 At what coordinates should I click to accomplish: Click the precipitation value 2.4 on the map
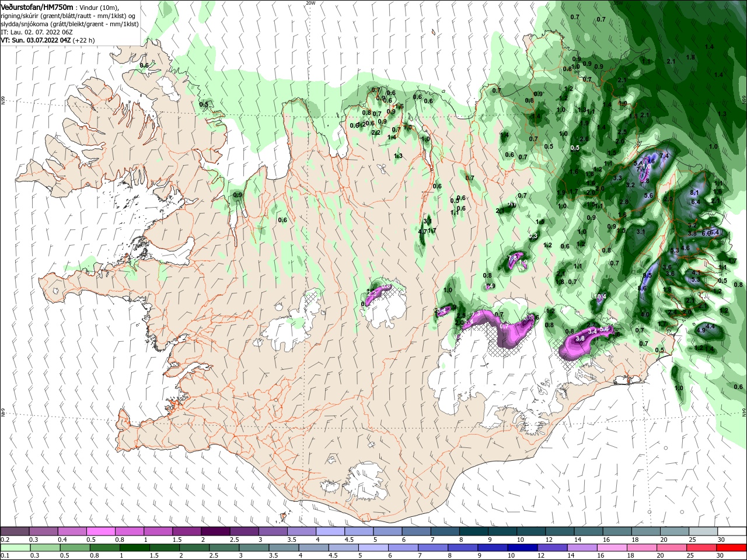(672, 312)
